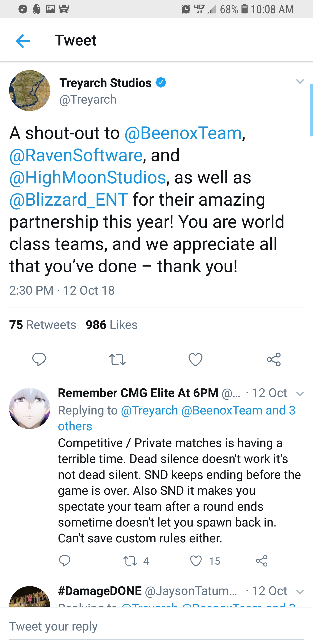
Task: Expand options for the #DamageDONE reply
Action: (300, 592)
